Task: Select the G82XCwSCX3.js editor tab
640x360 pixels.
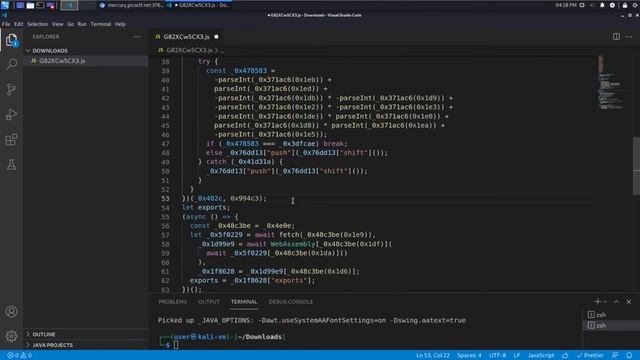Action: pyautogui.click(x=187, y=37)
